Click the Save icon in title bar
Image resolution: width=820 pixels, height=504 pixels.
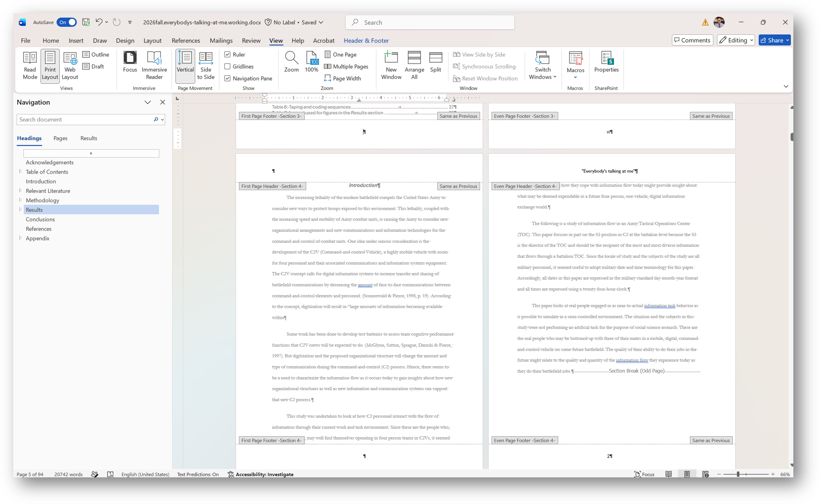[x=86, y=22]
